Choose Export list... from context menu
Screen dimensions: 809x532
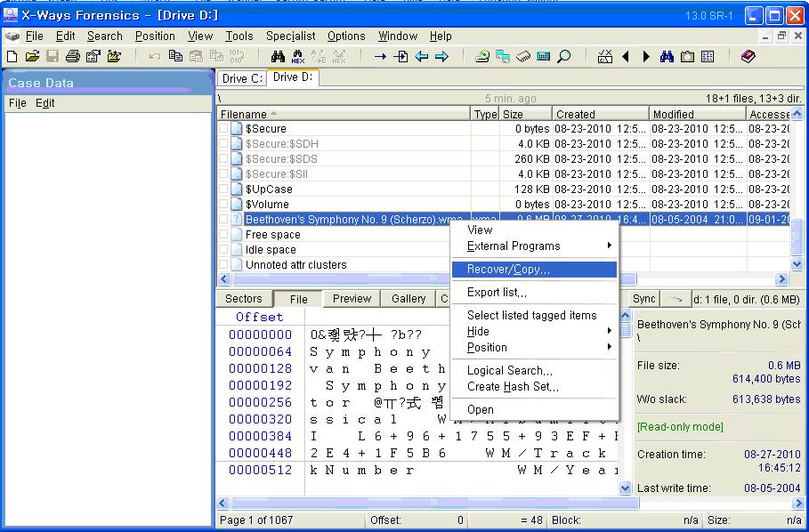534,293
